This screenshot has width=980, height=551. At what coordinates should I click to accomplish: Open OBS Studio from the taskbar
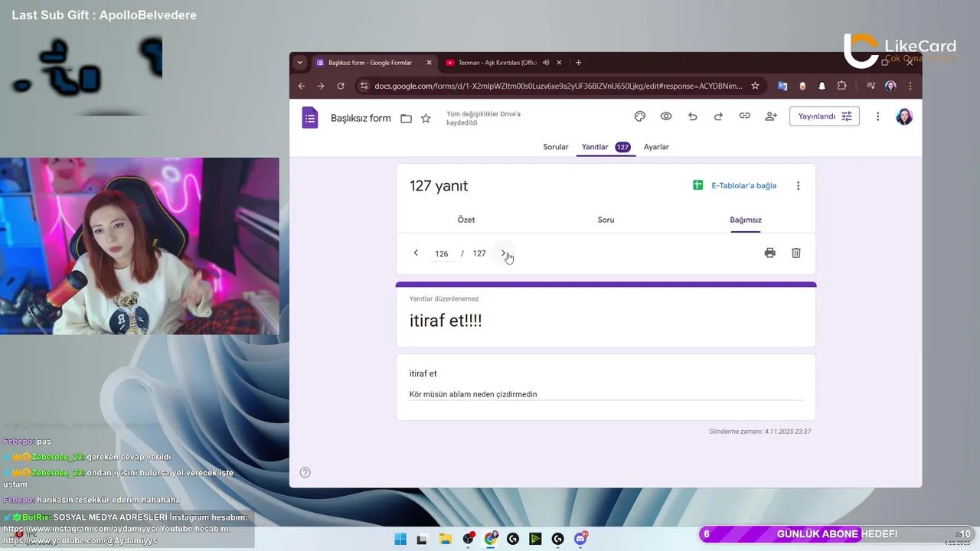(x=468, y=539)
